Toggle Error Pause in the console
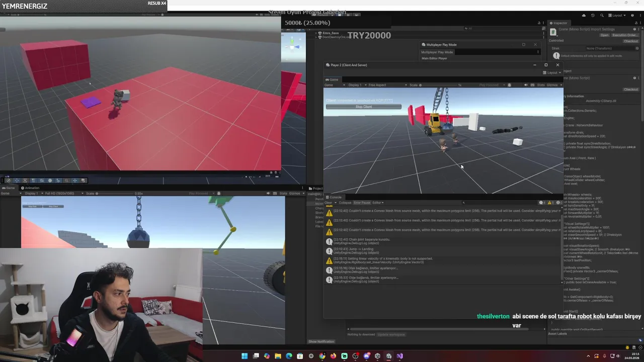644x362 pixels. pos(362,203)
